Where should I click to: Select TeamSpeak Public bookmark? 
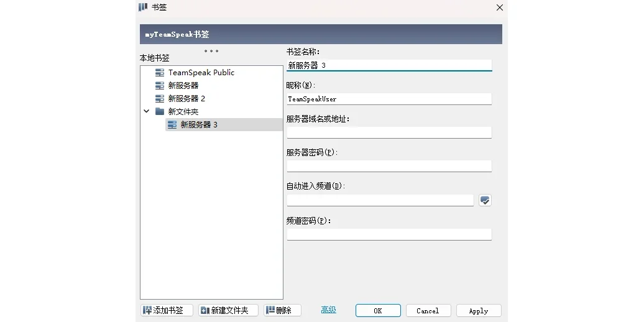(201, 73)
